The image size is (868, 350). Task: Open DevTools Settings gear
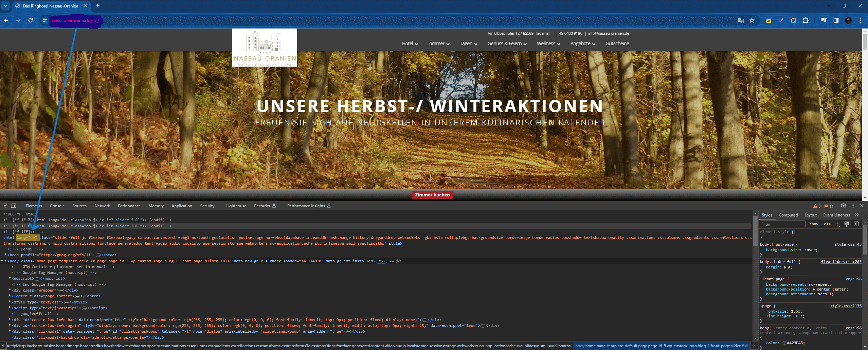coord(844,206)
